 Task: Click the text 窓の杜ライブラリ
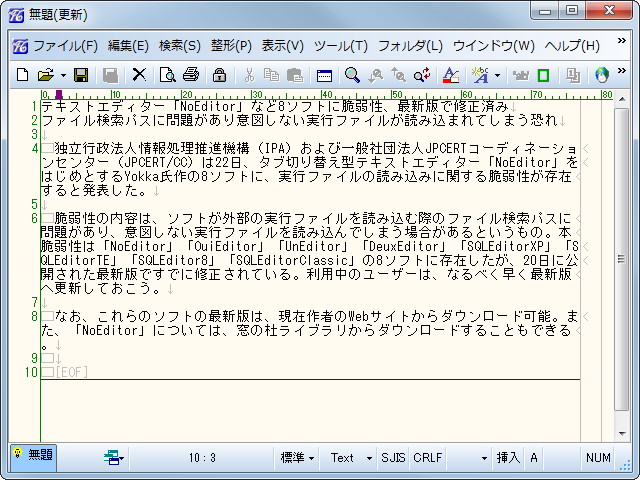292,330
